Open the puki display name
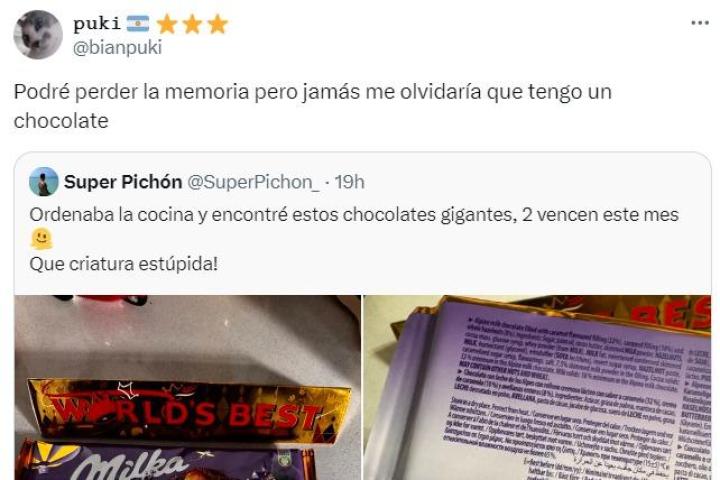720x480 pixels. (97, 24)
